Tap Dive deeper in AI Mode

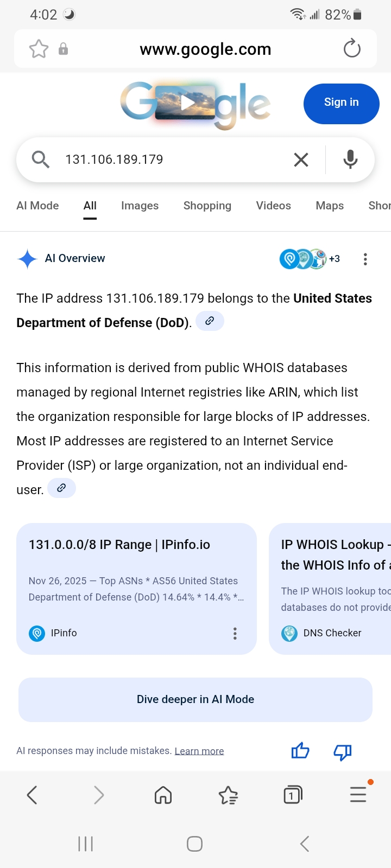(195, 699)
